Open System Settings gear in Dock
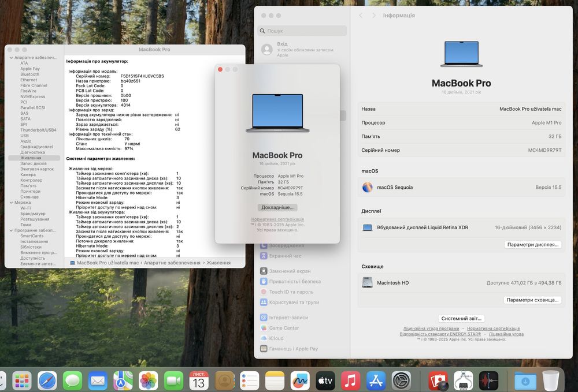The height and width of the screenshot is (392, 578). [x=401, y=380]
